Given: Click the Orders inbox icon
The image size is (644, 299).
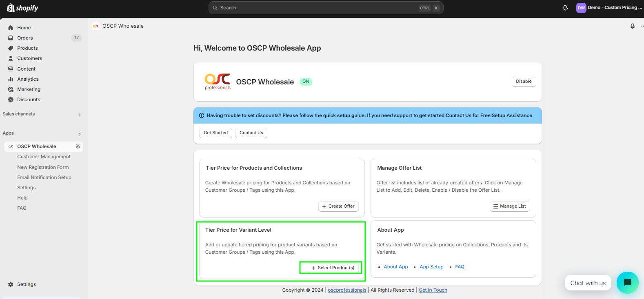Looking at the screenshot, I should pyautogui.click(x=11, y=38).
